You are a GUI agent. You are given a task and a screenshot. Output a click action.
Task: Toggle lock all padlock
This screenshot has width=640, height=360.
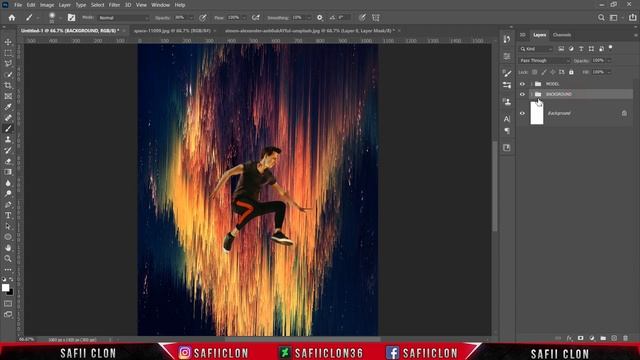coord(571,72)
